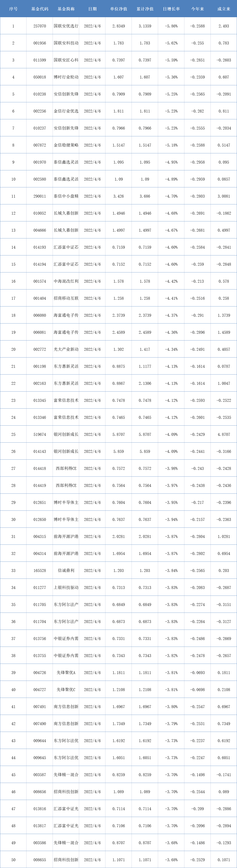This screenshot has width=237, height=868.
Task: Click the 日期 column header
Action: pyautogui.click(x=92, y=9)
